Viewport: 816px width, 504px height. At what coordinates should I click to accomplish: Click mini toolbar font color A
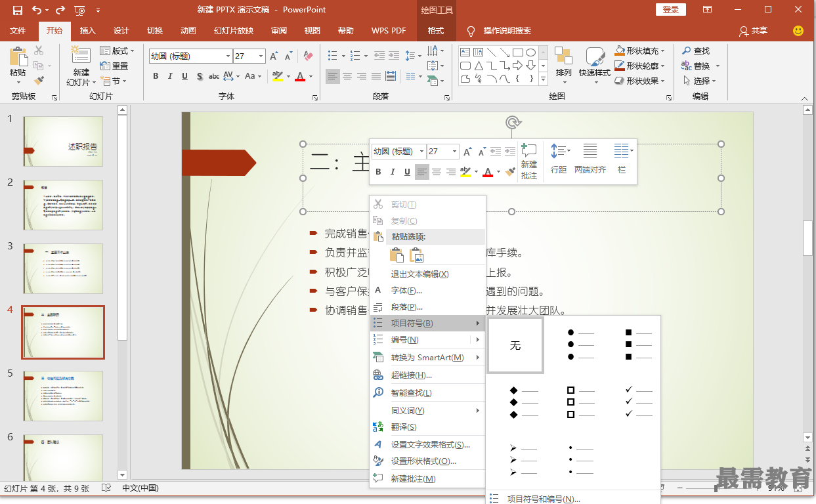[x=487, y=172]
